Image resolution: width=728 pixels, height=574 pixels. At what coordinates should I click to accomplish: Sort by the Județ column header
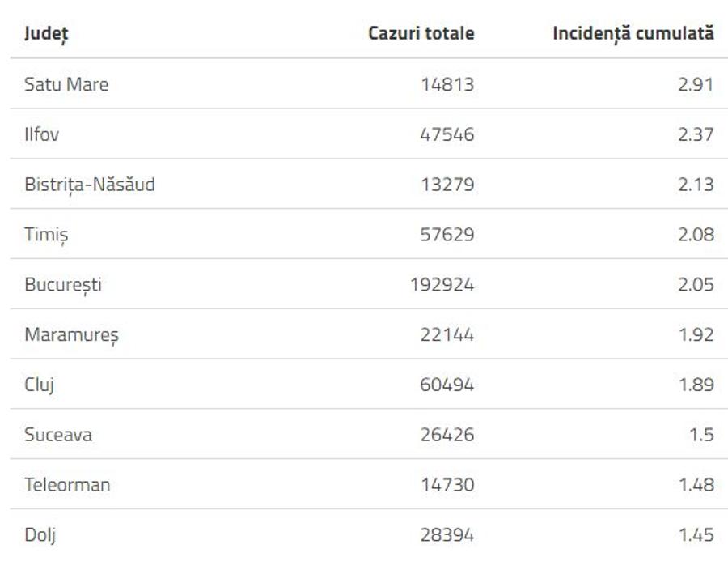[46, 34]
